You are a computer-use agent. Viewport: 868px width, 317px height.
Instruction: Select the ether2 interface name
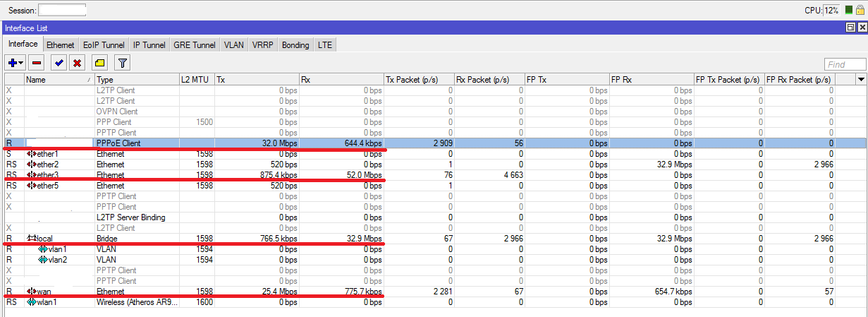pyautogui.click(x=48, y=165)
